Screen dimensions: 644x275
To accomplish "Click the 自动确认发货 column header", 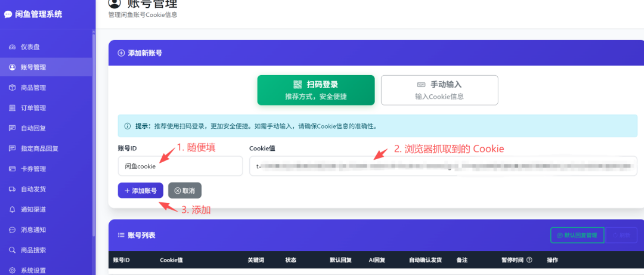I will click(x=426, y=260).
